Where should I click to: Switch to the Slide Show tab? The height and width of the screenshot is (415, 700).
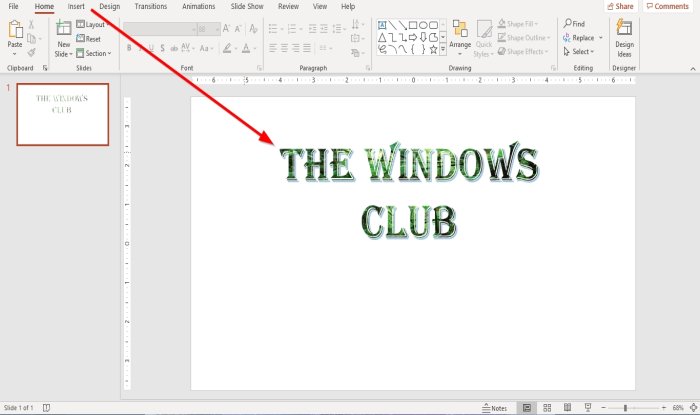247,6
